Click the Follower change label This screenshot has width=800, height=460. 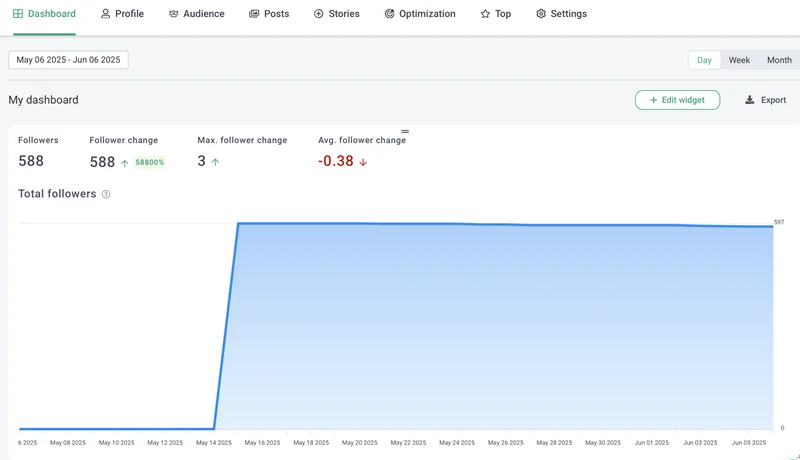click(x=123, y=140)
